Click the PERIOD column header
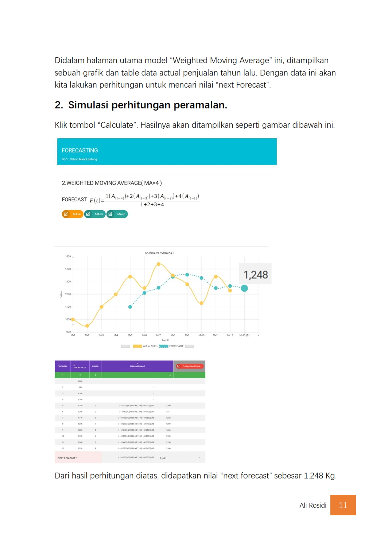This screenshot has width=392, height=554. (95, 366)
